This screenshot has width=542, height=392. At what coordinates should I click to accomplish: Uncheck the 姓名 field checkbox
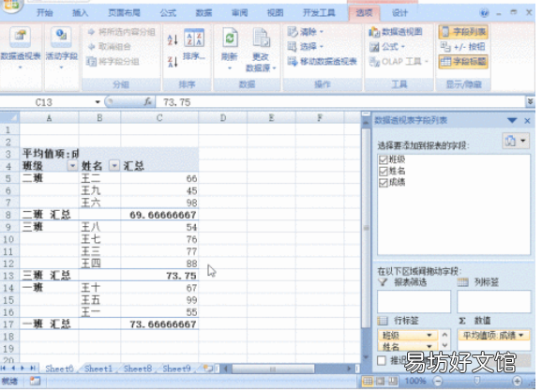pyautogui.click(x=383, y=171)
